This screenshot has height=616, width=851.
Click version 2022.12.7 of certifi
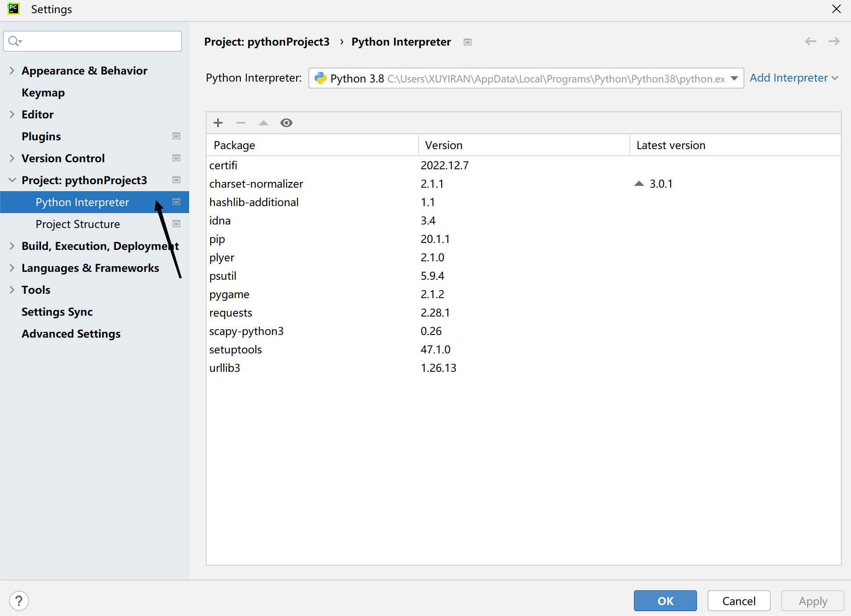point(445,165)
